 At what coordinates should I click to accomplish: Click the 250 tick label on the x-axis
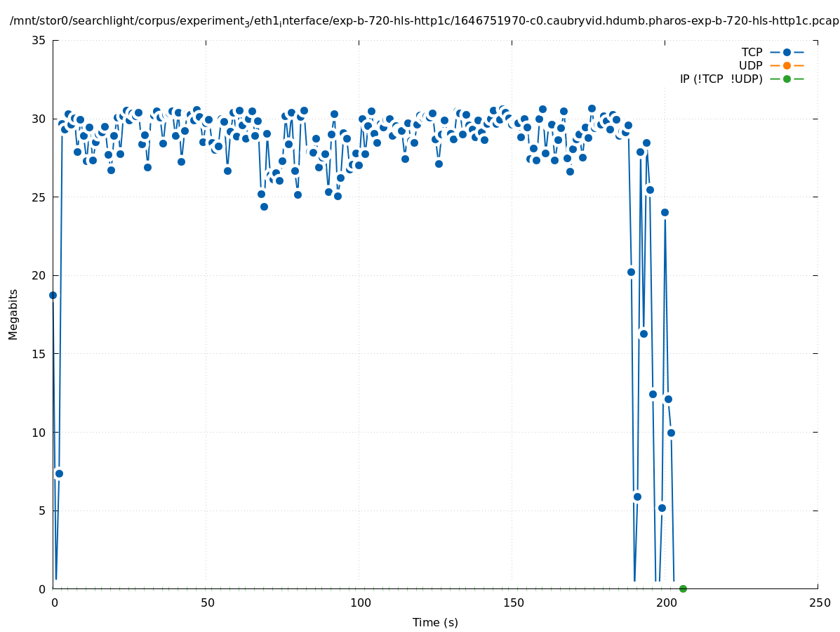[819, 603]
